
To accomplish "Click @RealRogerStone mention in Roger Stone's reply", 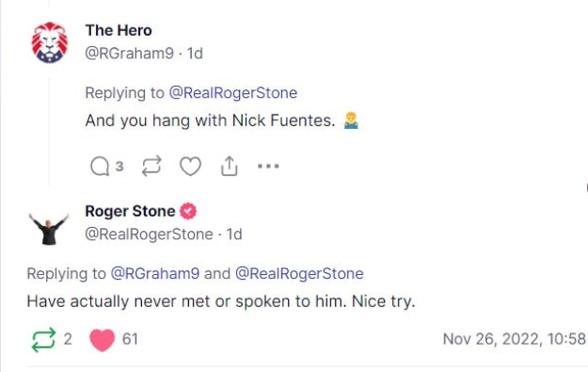I will [299, 274].
